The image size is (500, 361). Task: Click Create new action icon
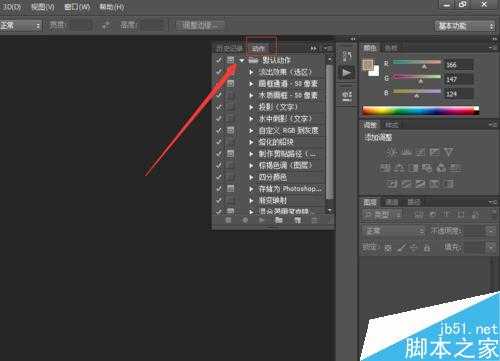[297, 220]
